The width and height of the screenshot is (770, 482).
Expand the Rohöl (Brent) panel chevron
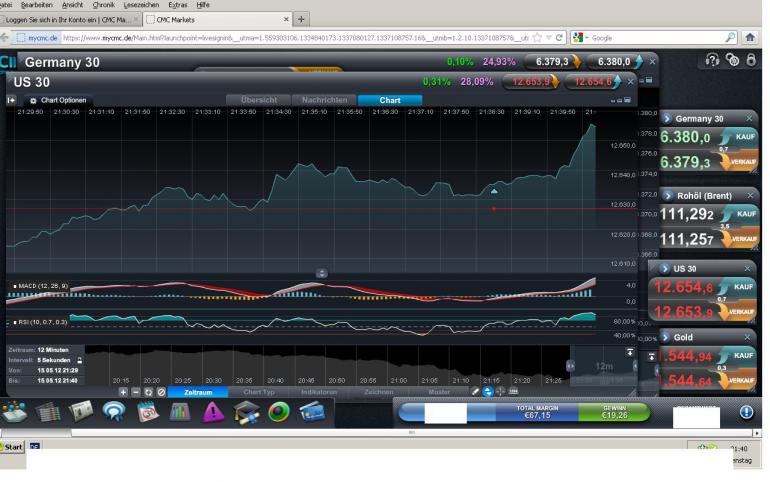click(x=668, y=196)
